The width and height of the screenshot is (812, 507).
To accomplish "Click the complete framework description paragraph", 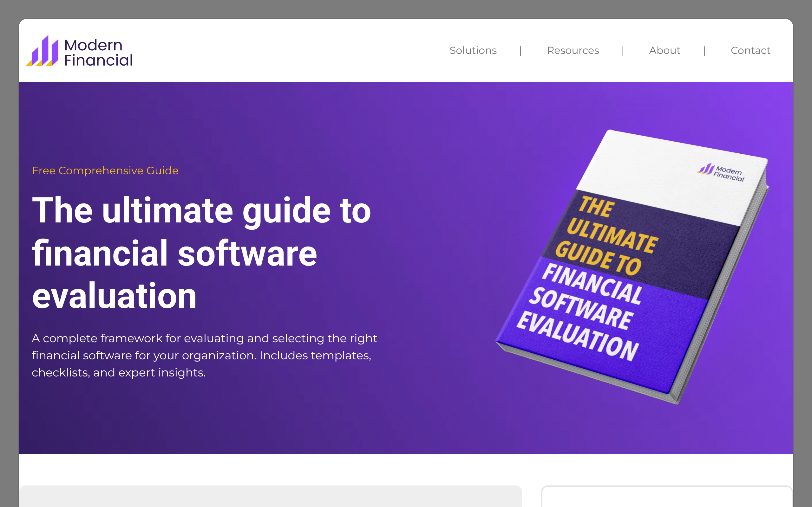I will [204, 355].
